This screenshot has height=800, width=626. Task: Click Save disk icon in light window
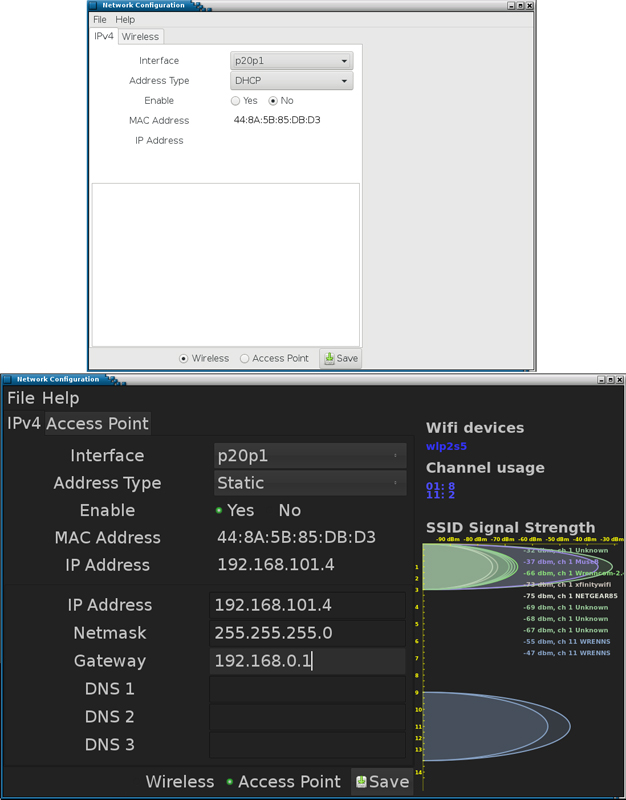point(330,358)
